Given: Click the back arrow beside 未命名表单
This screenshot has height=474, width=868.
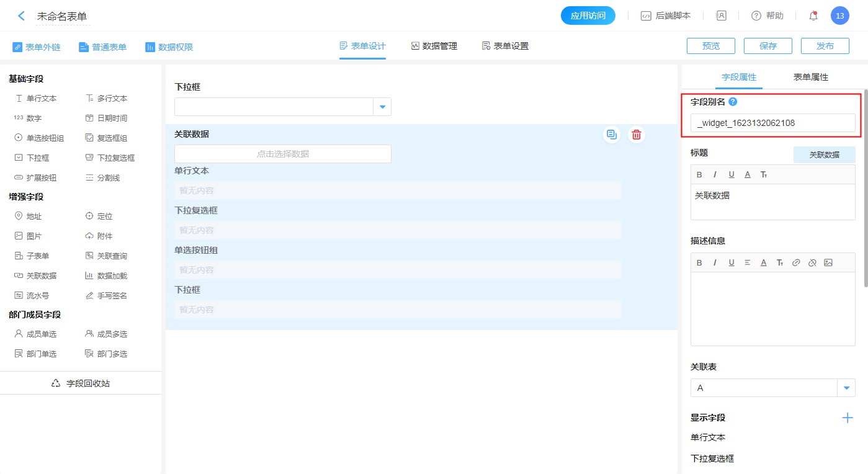Looking at the screenshot, I should (22, 16).
